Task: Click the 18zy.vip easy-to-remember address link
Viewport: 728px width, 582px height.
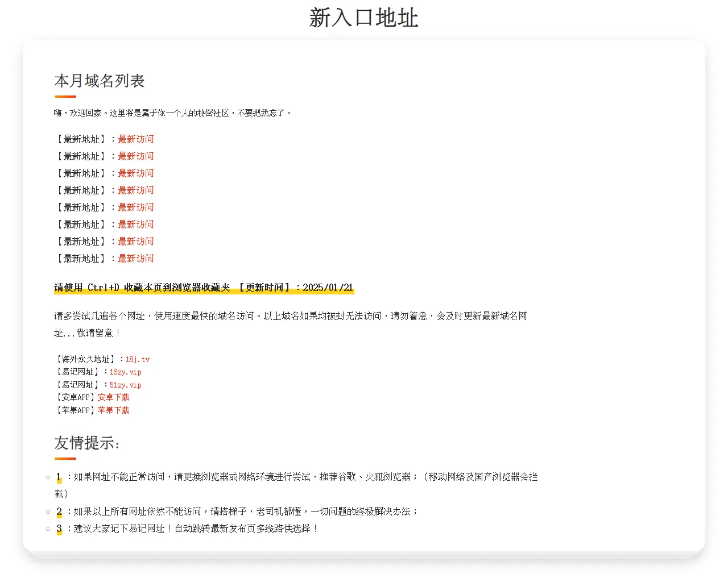Action: click(x=125, y=372)
